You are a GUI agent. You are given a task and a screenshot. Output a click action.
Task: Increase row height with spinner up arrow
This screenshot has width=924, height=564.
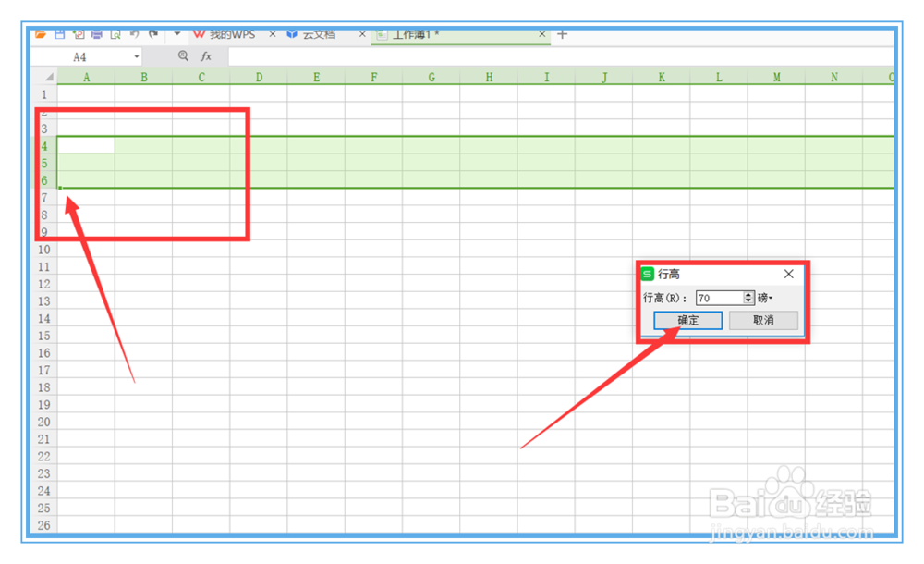[x=748, y=294]
